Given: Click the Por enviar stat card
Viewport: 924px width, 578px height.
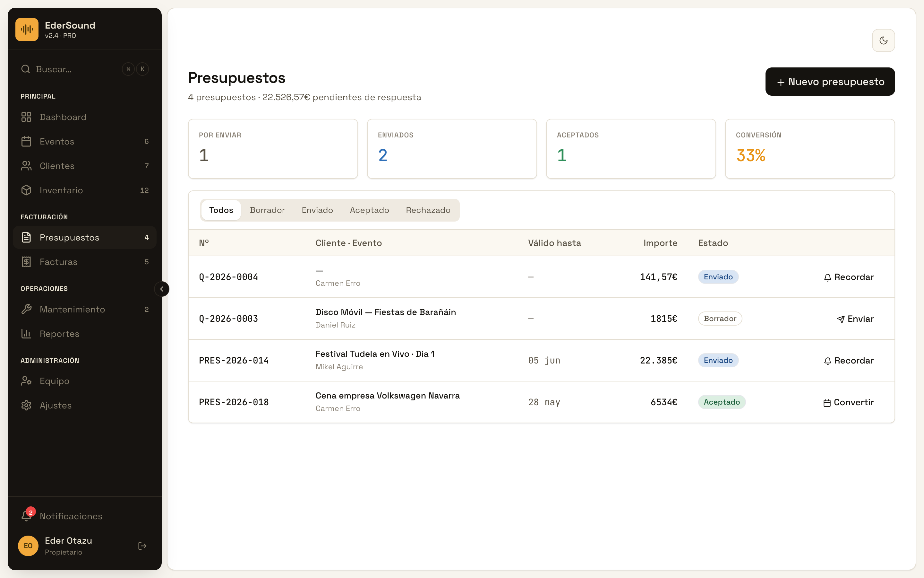Looking at the screenshot, I should coord(273,149).
